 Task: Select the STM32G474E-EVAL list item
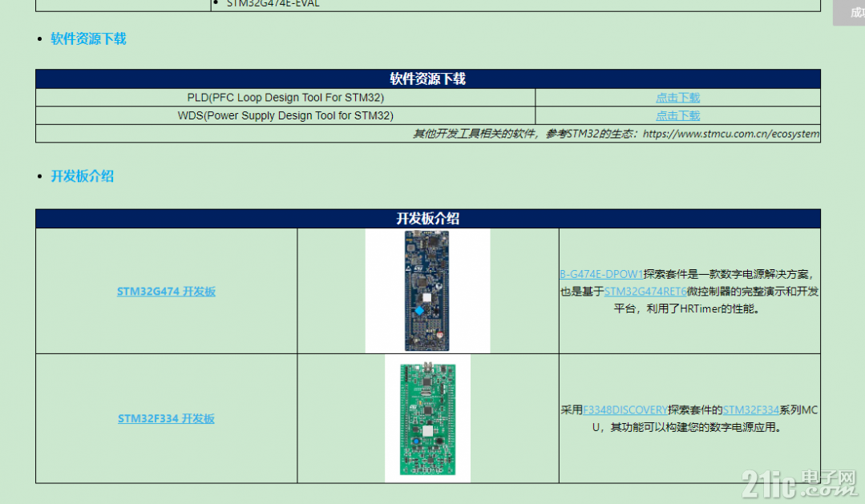[273, 4]
